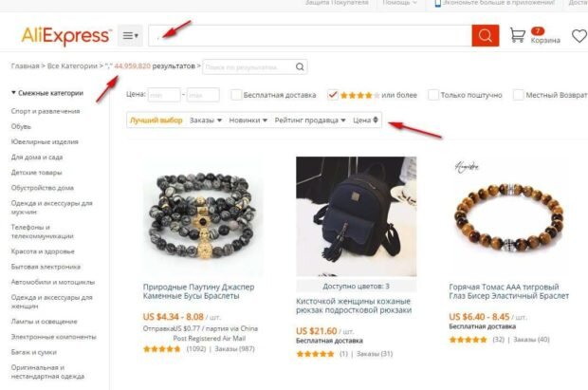Open the Ювелирные изделия category link
This screenshot has height=390, width=588.
tap(45, 141)
